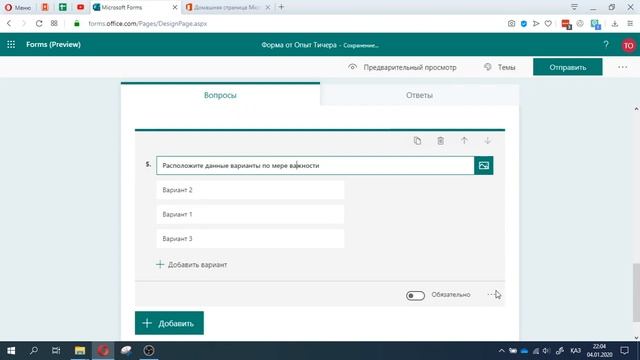Open the TO account avatar
The width and height of the screenshot is (640, 360).
(629, 45)
